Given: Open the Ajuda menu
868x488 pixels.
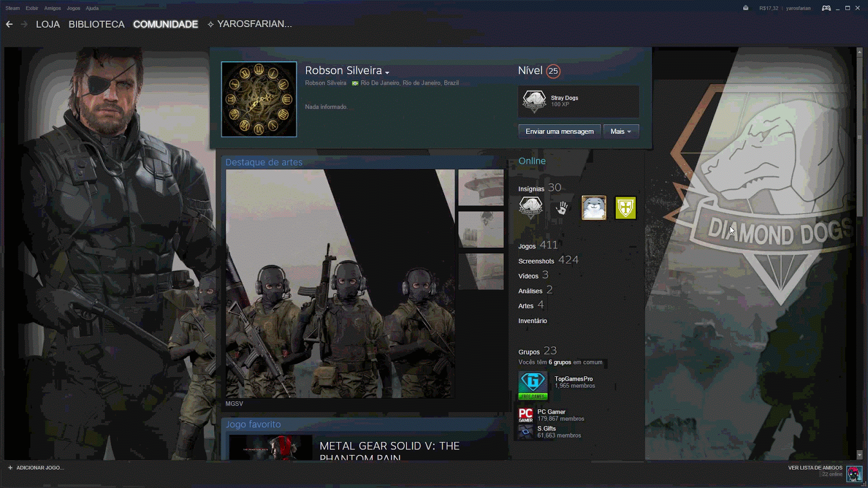Looking at the screenshot, I should tap(92, 8).
